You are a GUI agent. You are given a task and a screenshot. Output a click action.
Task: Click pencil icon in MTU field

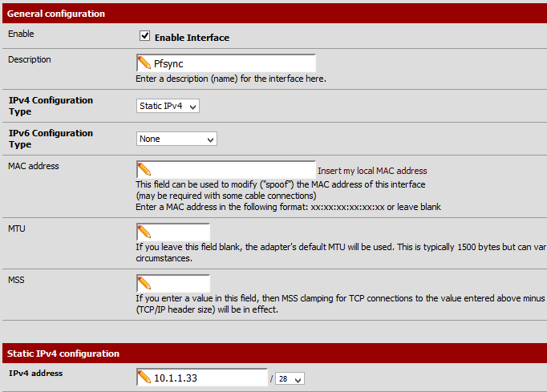coord(144,232)
